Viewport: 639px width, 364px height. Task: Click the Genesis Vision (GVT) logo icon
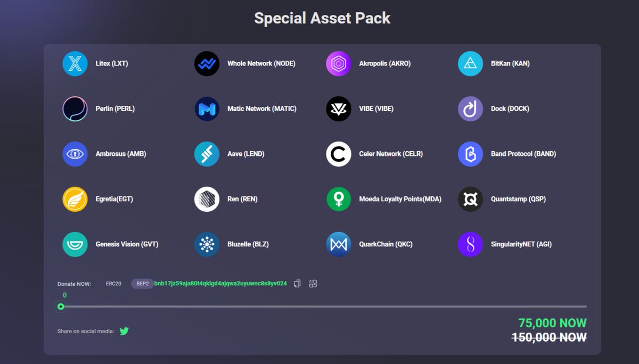75,244
